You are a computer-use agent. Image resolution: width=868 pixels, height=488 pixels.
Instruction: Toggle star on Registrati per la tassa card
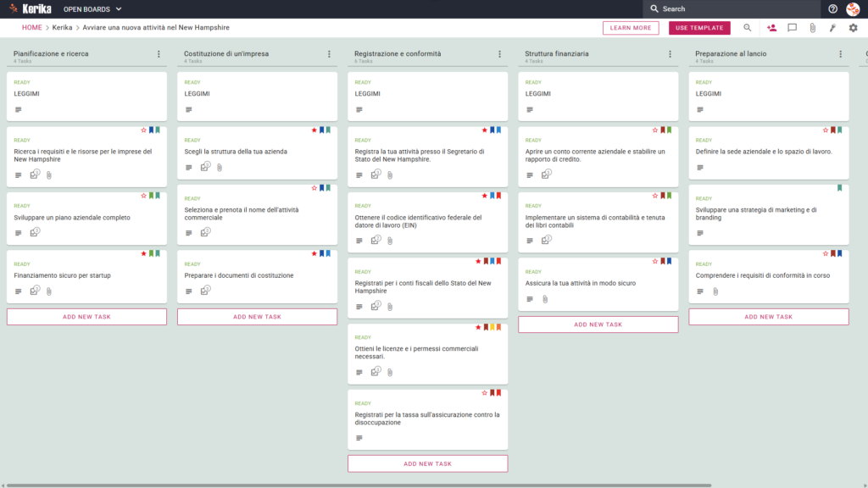[x=484, y=393]
